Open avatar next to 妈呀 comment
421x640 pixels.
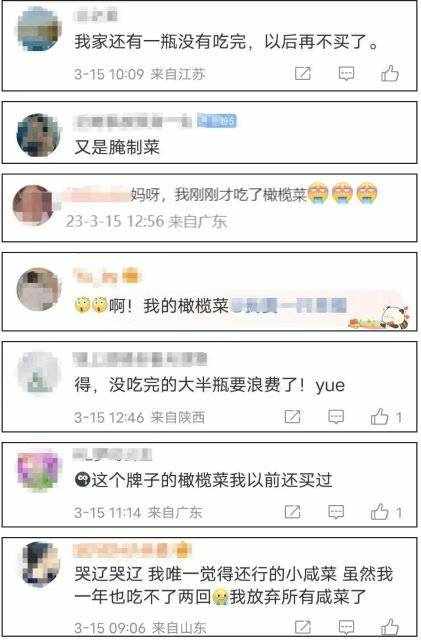[x=33, y=206]
